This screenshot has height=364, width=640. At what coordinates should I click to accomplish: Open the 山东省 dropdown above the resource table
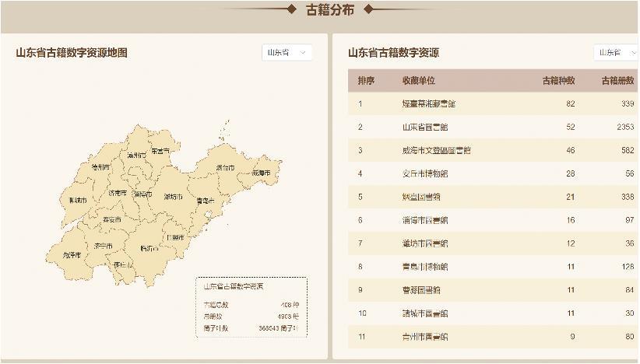617,53
